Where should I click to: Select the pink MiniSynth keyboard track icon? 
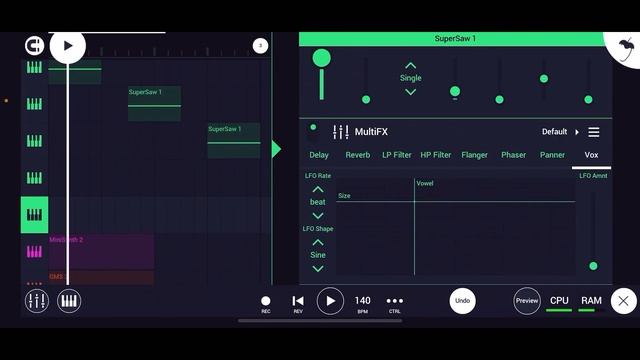pos(34,251)
